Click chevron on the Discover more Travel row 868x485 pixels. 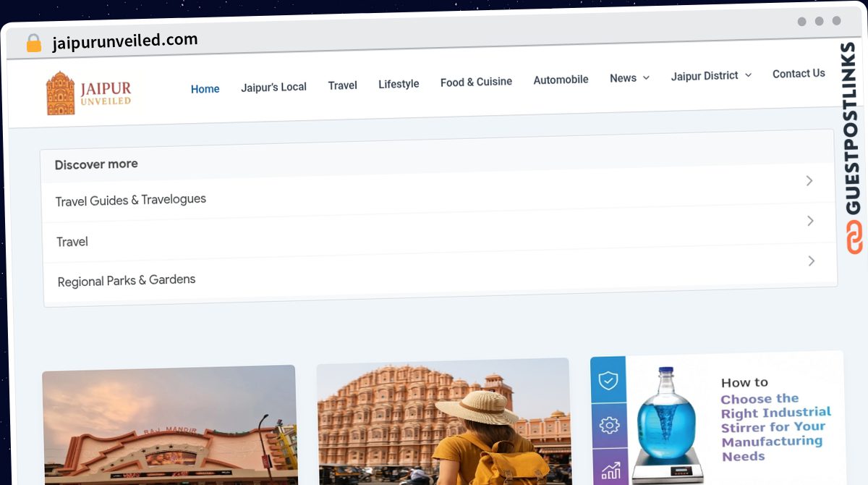(x=810, y=221)
